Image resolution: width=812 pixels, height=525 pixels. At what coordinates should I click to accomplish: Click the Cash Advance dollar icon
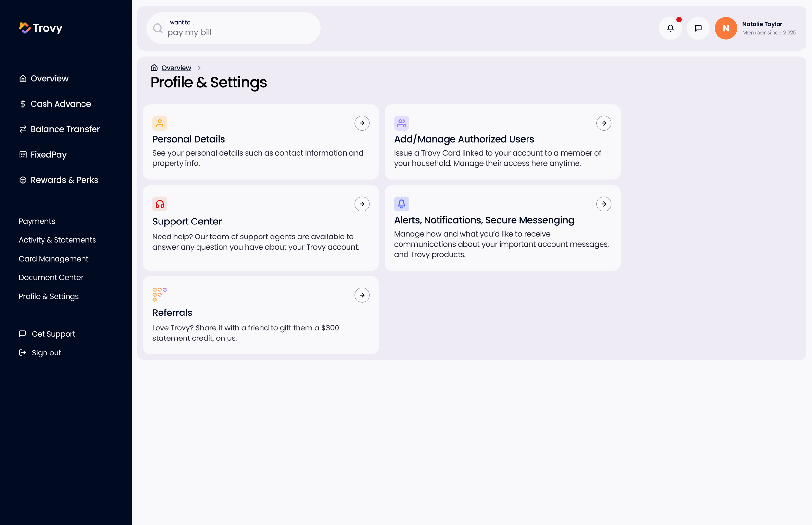[23, 104]
